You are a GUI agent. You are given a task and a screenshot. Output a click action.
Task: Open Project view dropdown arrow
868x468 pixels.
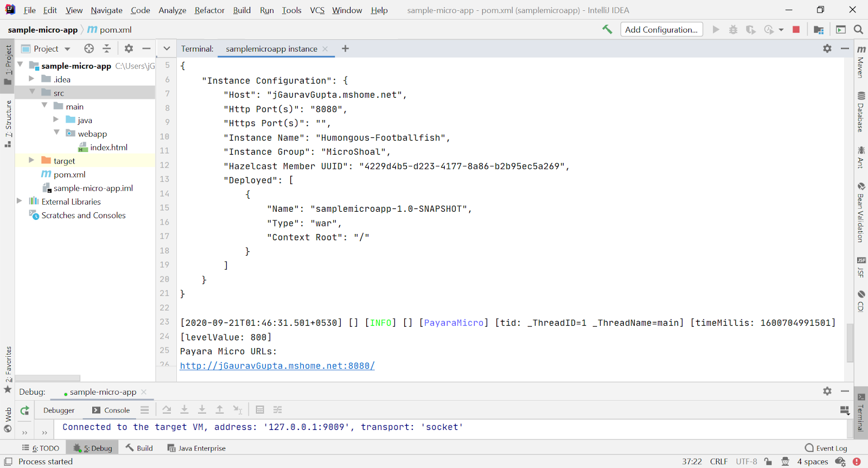(67, 49)
